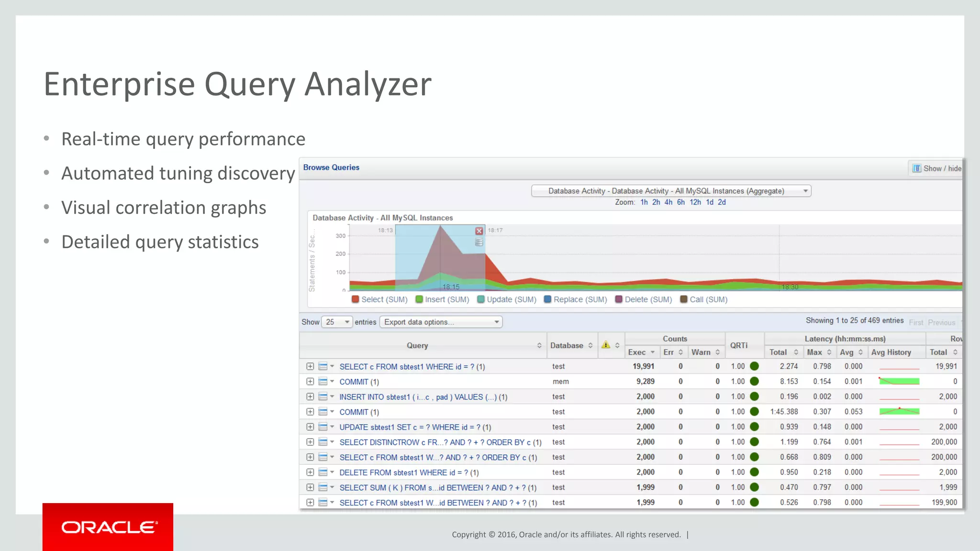Click the database icon on graph selection
This screenshot has height=551, width=980.
pos(479,242)
